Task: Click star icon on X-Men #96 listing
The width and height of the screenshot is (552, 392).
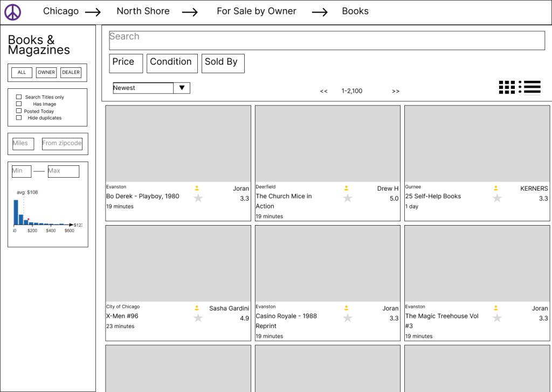Action: point(198,318)
